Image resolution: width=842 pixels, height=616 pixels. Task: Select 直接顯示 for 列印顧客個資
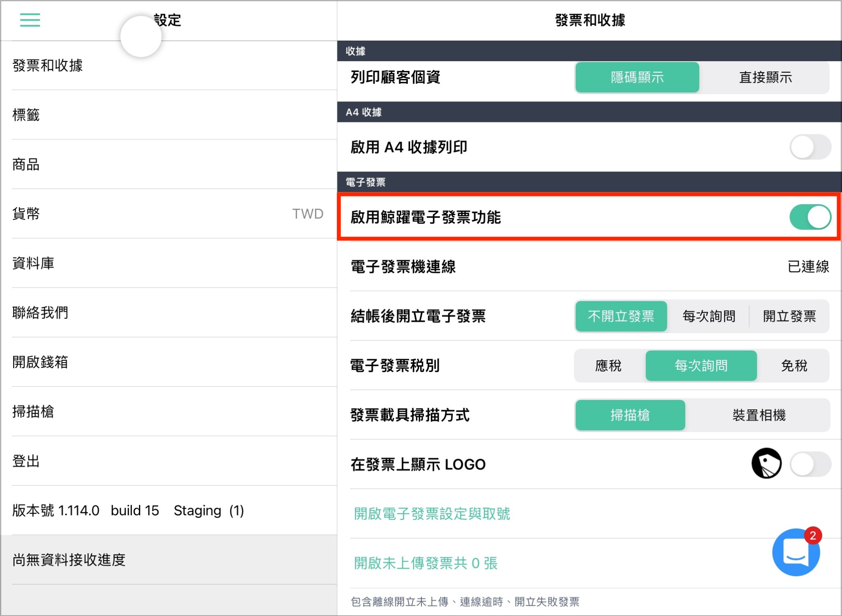pos(765,77)
